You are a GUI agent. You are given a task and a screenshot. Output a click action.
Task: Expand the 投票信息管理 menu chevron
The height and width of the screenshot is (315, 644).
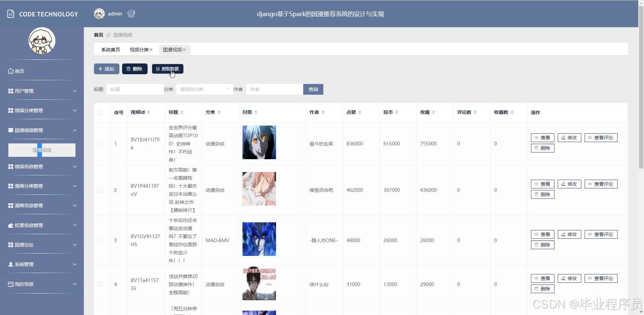[75, 225]
